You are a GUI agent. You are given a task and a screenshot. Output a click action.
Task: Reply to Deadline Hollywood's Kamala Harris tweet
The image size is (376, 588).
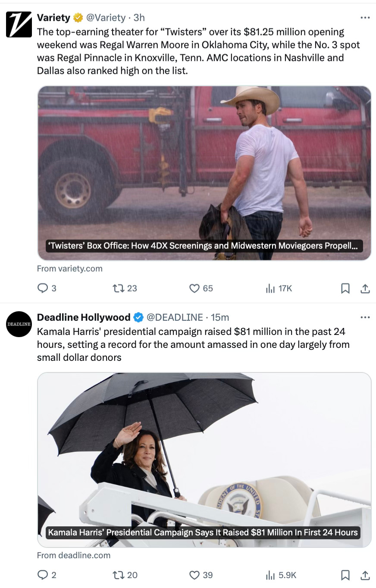43,575
